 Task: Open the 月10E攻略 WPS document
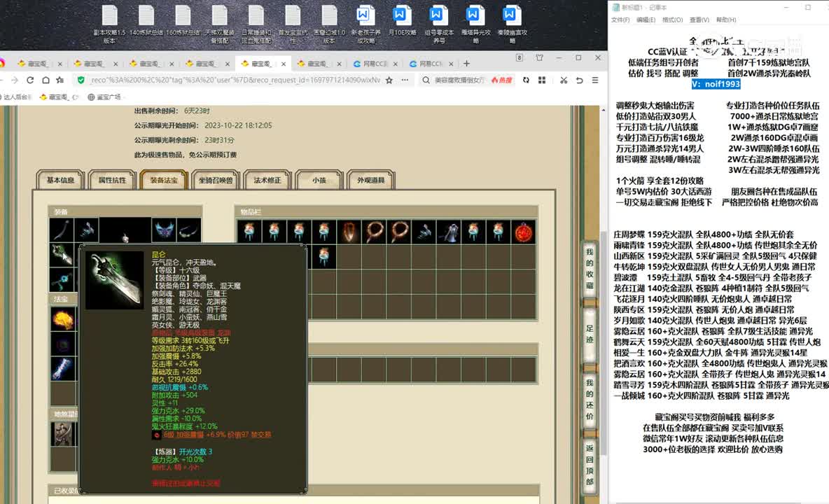(402, 22)
